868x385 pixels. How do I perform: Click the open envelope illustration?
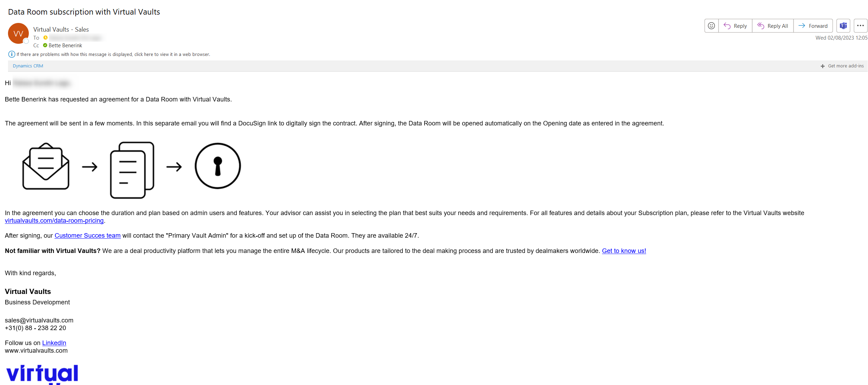[46, 166]
